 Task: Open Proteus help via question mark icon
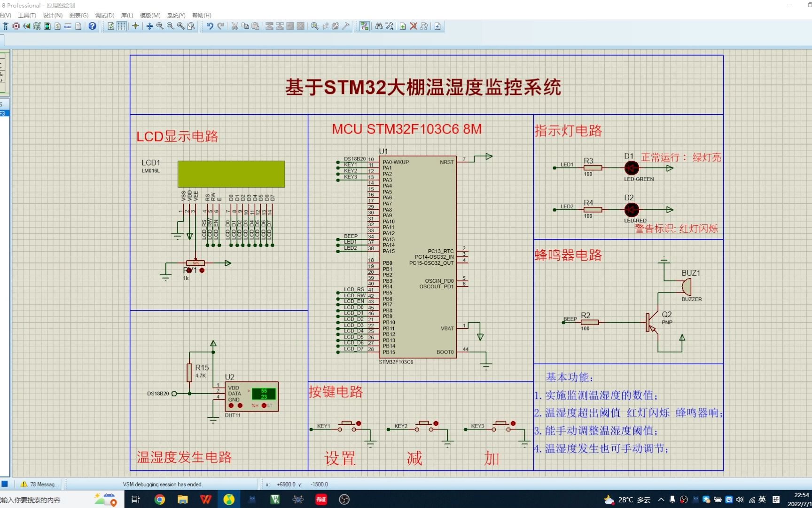pyautogui.click(x=92, y=26)
